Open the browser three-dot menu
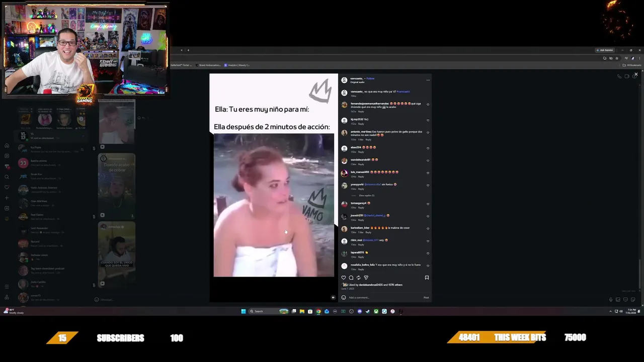 640,58
